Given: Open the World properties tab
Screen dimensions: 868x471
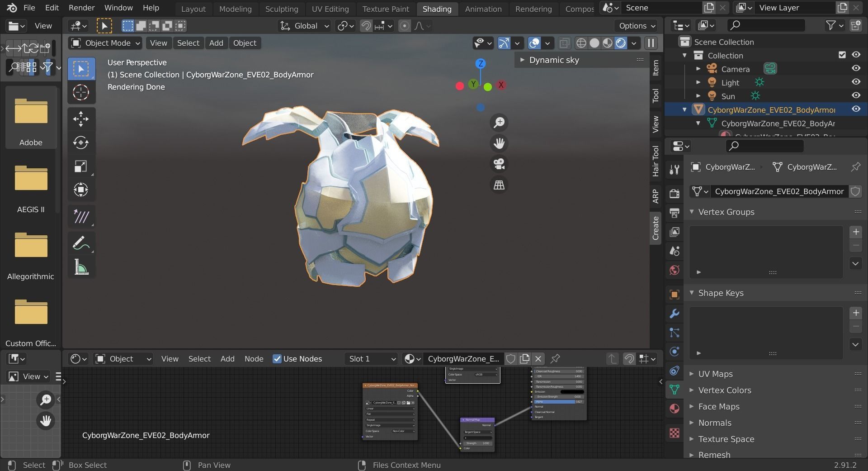Looking at the screenshot, I should pyautogui.click(x=674, y=270).
